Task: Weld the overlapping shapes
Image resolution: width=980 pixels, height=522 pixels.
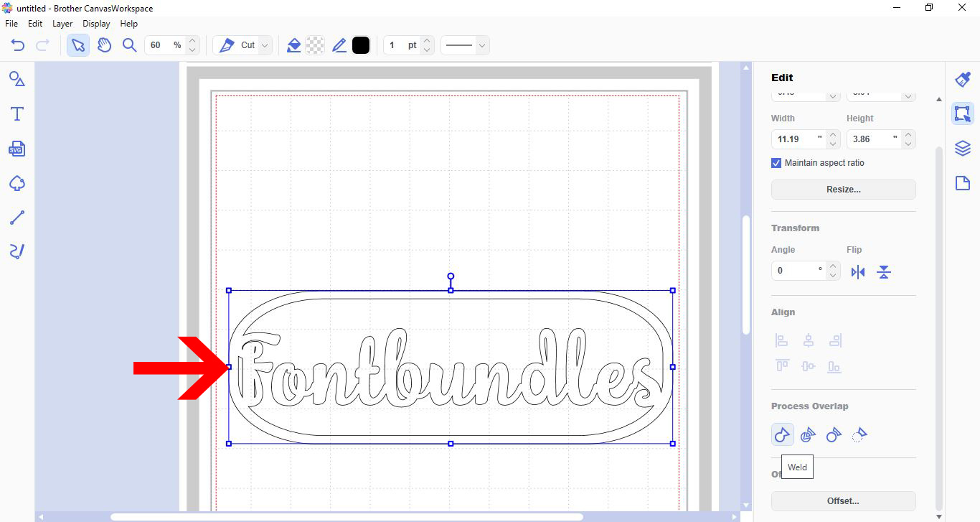Action: tap(783, 434)
